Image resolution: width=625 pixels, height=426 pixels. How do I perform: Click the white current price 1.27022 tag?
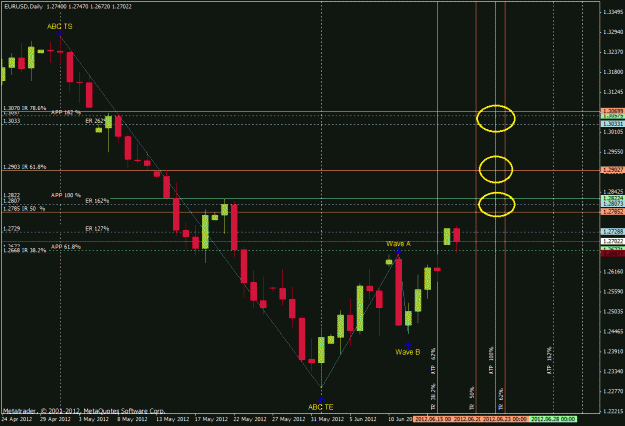(x=612, y=241)
